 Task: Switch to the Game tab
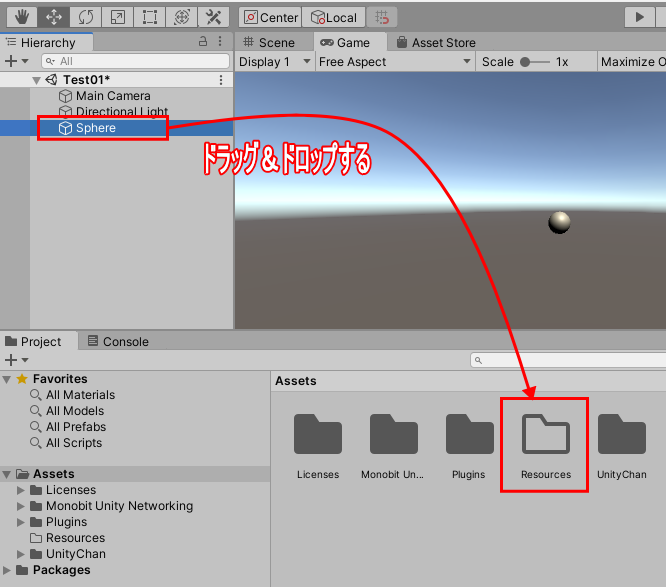click(x=350, y=42)
